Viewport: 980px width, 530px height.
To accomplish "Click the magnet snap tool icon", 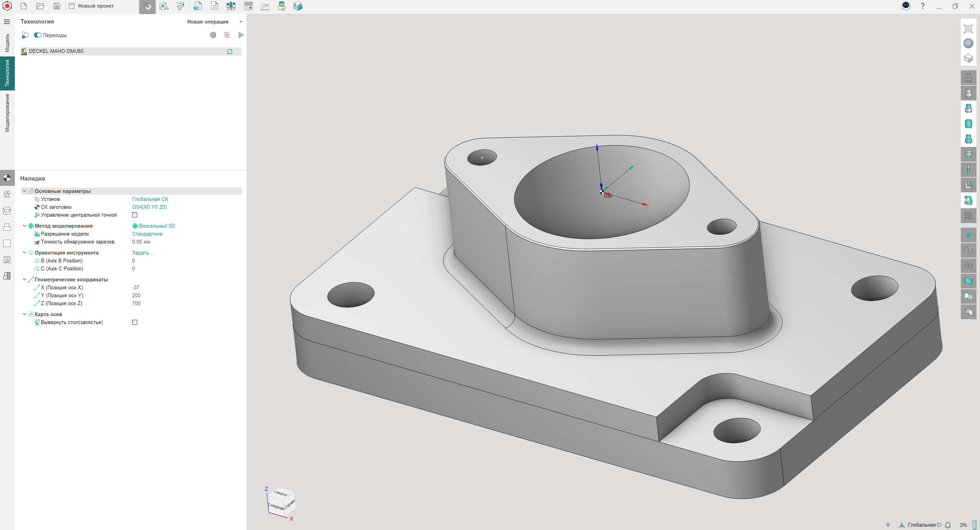I will [x=147, y=6].
